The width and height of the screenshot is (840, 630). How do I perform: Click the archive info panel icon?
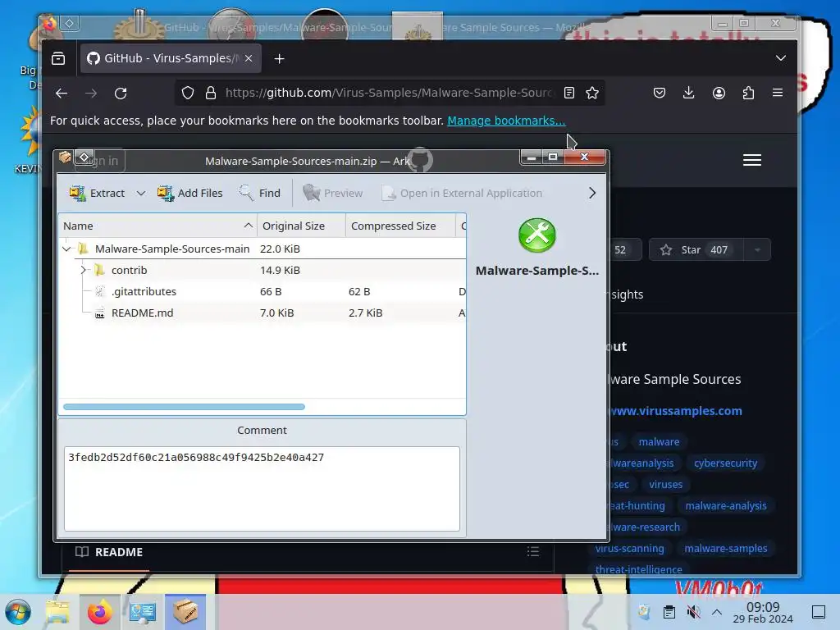pos(536,235)
